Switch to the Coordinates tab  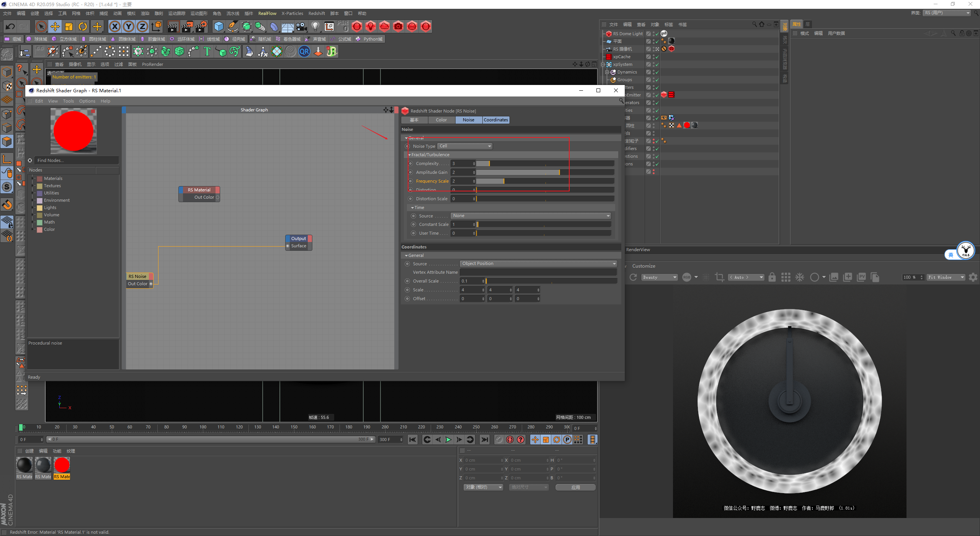pyautogui.click(x=496, y=119)
